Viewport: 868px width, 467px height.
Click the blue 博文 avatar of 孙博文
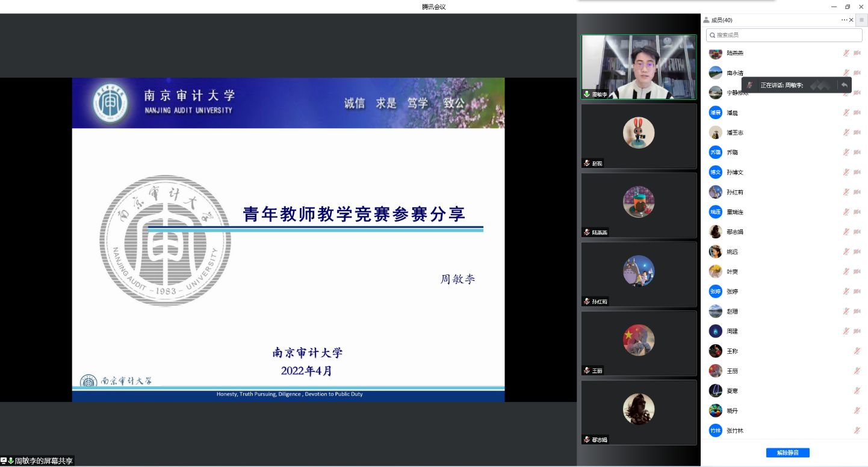point(715,172)
